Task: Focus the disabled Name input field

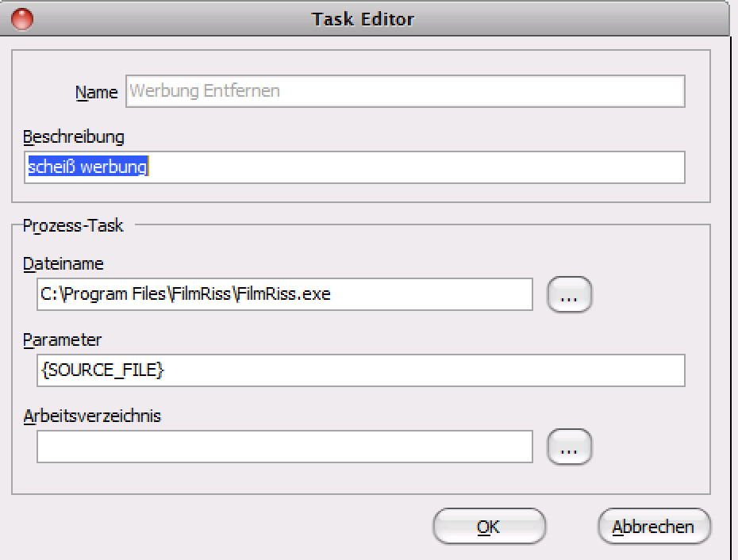Action: tap(406, 91)
